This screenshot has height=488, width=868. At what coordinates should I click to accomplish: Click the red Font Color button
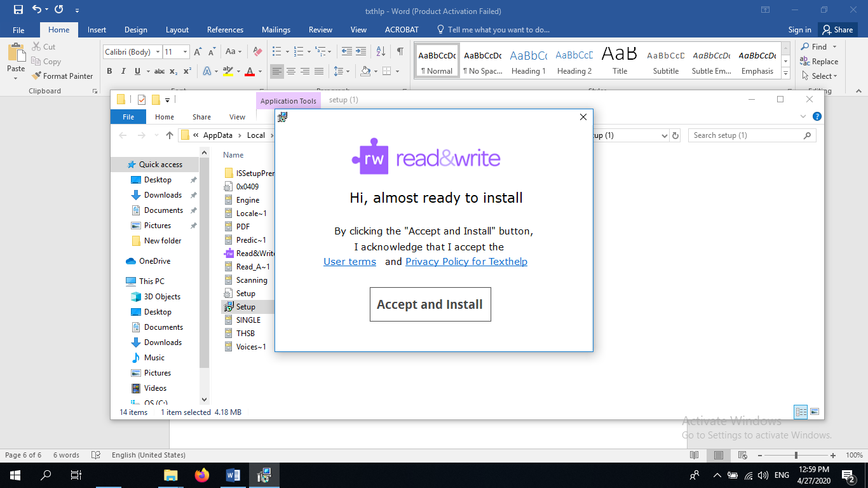click(x=250, y=71)
